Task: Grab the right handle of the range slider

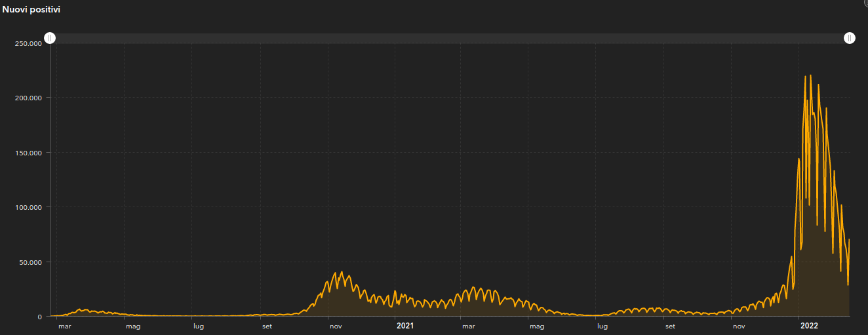Action: (850, 38)
